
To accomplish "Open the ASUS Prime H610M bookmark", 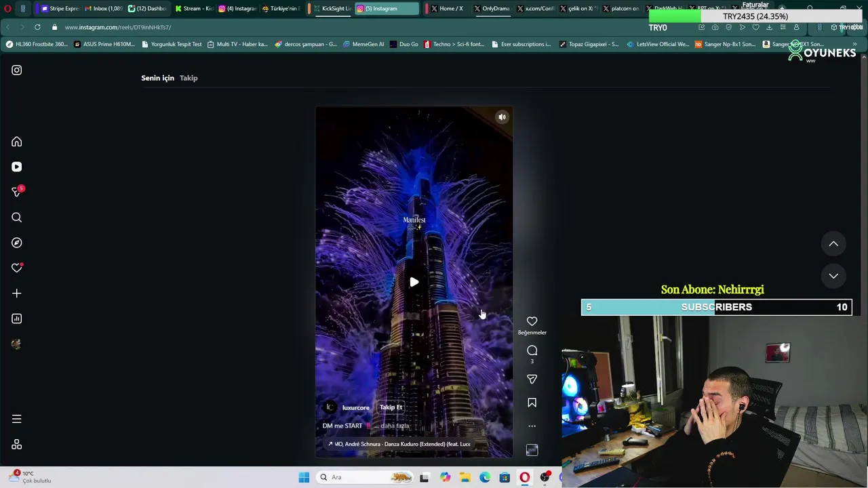I will 104,44.
